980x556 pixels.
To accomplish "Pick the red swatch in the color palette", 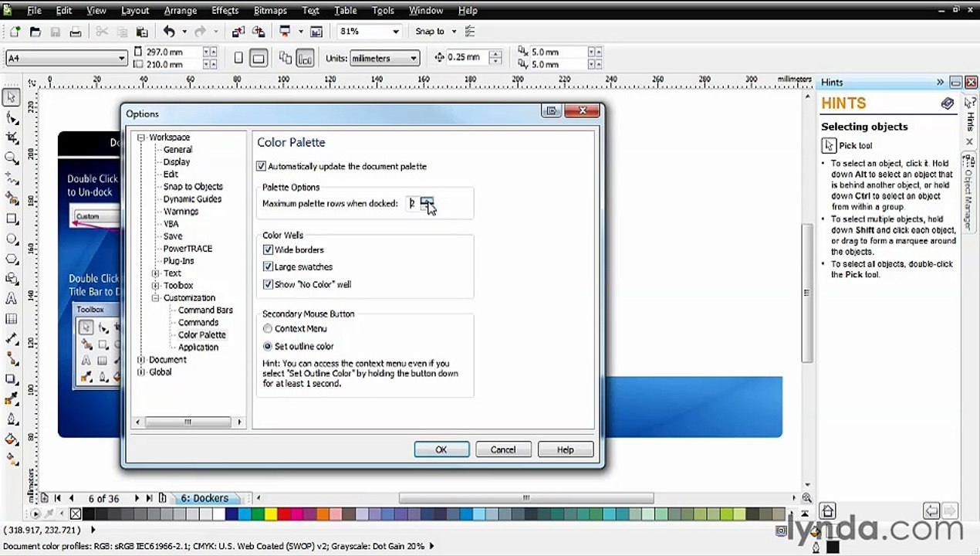I will [285, 514].
